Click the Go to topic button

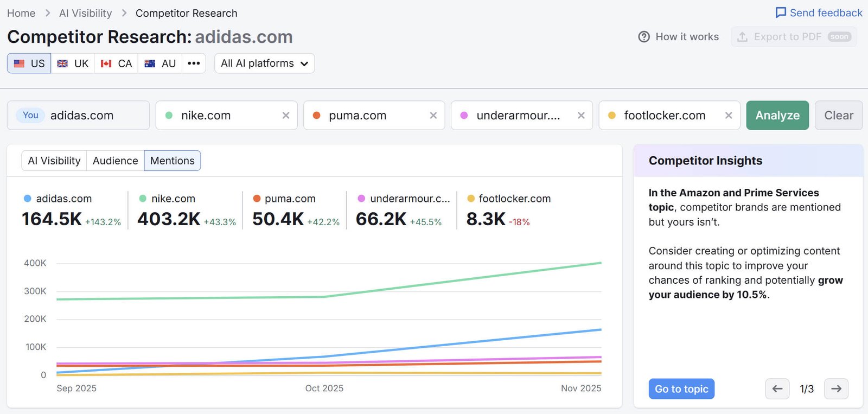tap(681, 388)
